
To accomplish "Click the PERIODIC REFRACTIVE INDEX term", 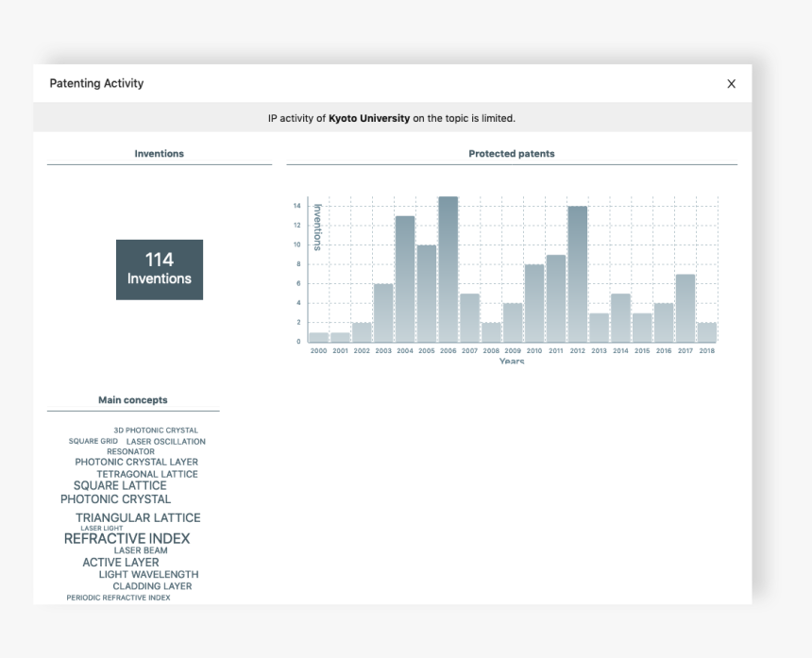I will (x=118, y=598).
